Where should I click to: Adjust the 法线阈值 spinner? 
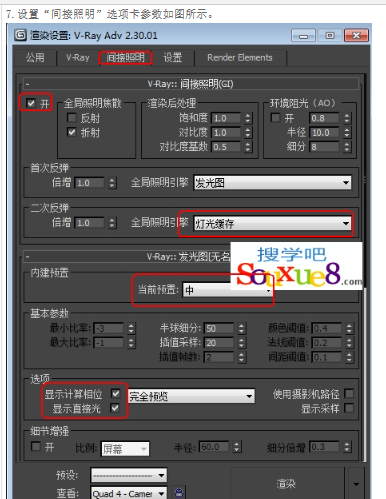click(x=349, y=343)
